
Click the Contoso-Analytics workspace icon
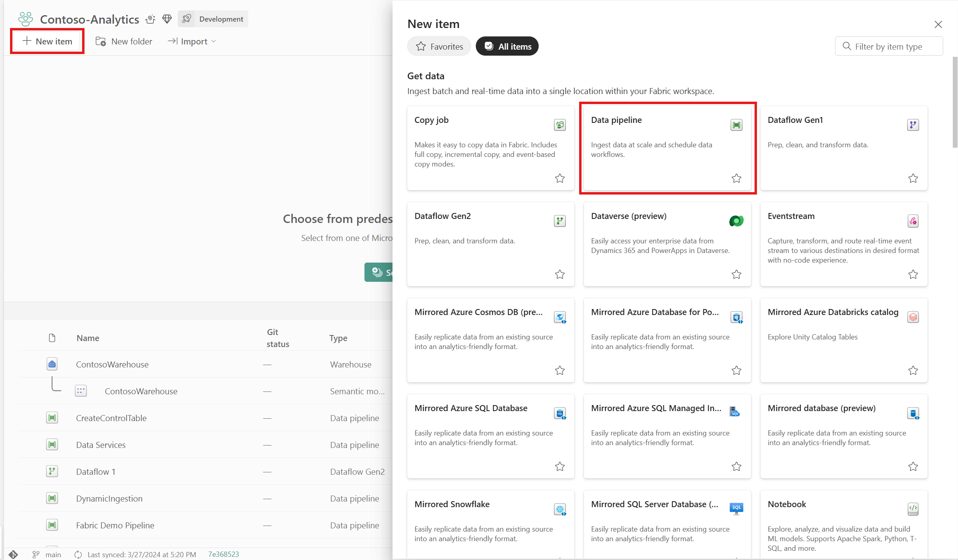(x=26, y=19)
